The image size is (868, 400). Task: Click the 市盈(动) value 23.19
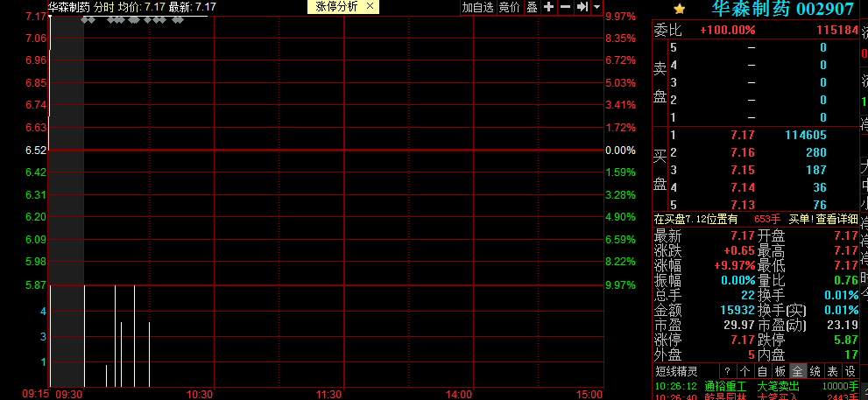tap(842, 325)
